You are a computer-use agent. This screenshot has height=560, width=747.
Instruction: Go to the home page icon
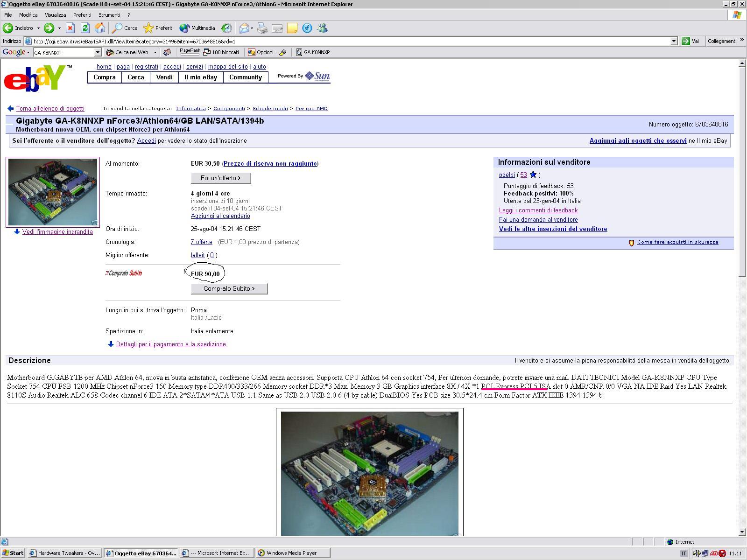[100, 28]
